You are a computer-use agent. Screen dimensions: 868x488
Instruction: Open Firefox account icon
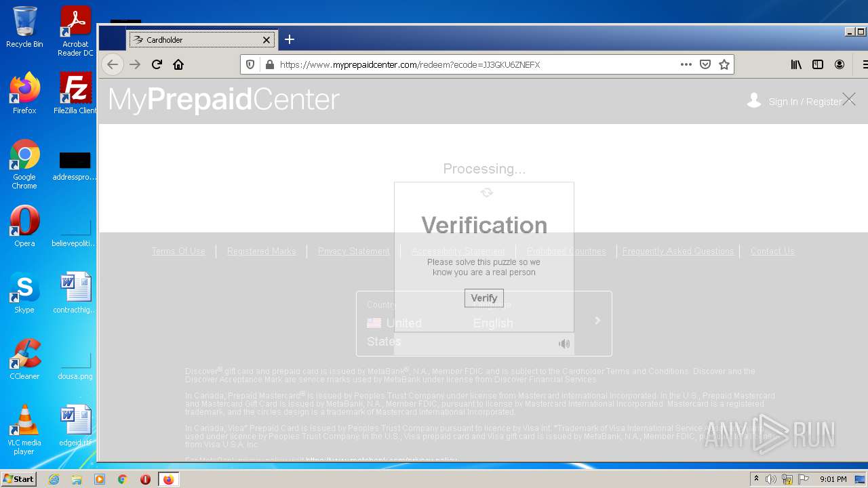point(840,64)
